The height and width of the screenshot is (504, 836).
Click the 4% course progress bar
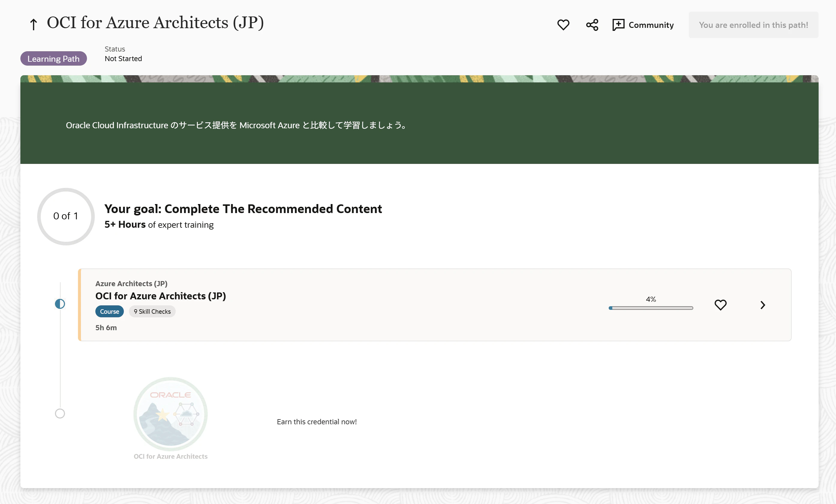click(x=650, y=308)
